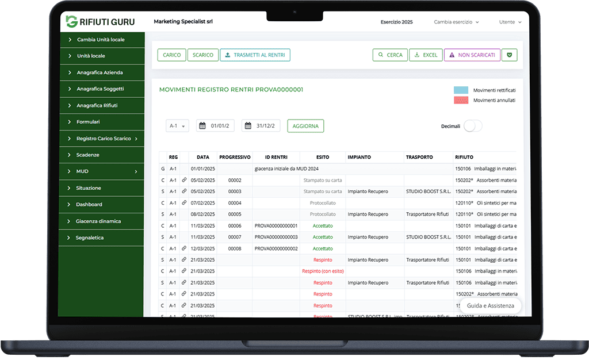Click link icon in progressivo 00004 row
This screenshot has width=589, height=364.
184,202
